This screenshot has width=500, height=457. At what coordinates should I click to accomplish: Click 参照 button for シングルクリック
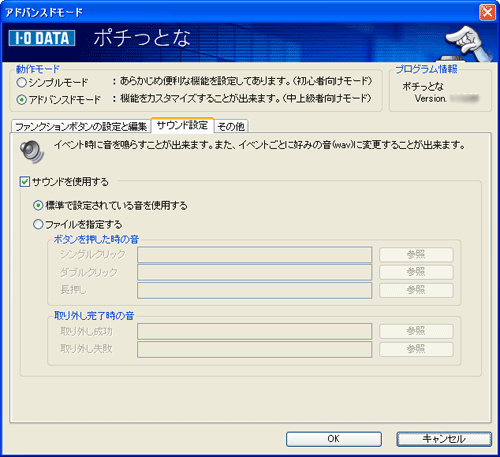click(416, 255)
